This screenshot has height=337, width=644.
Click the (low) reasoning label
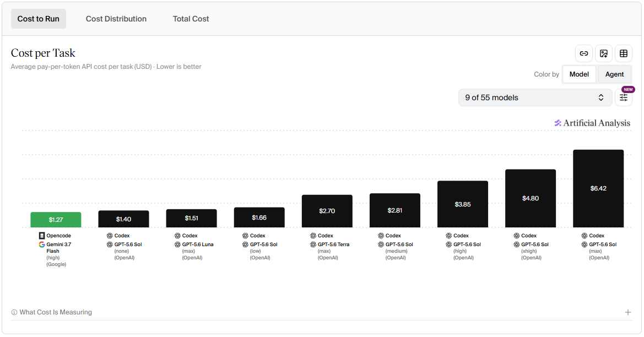[x=256, y=251]
